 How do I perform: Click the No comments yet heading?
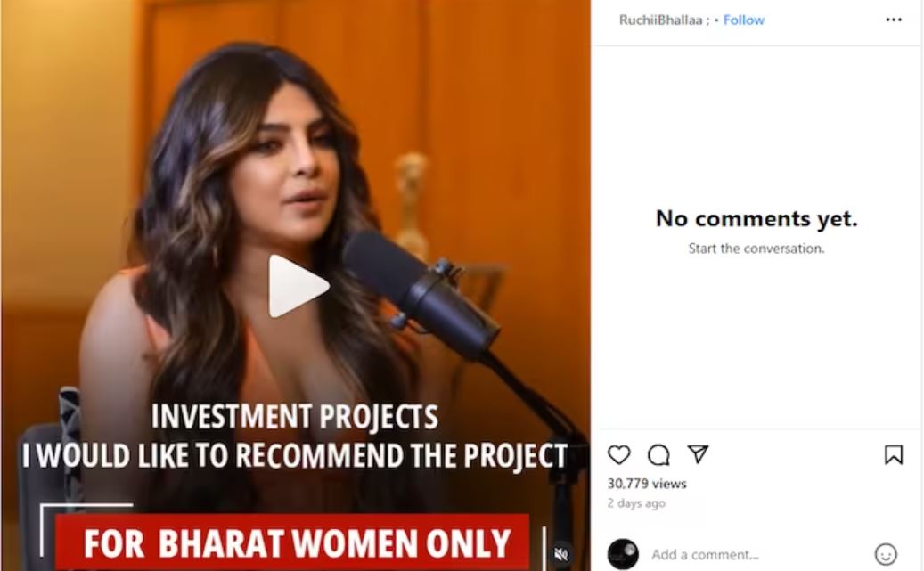[x=756, y=218]
